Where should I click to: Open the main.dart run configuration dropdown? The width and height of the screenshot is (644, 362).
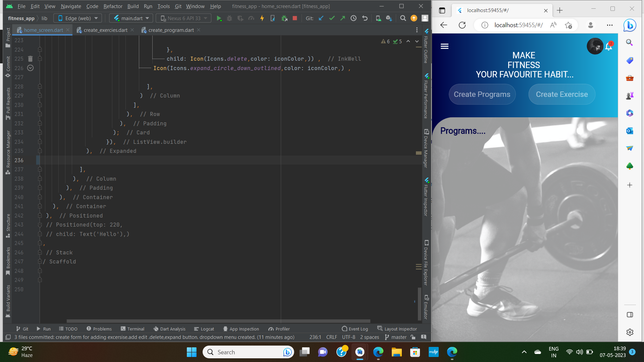click(131, 18)
